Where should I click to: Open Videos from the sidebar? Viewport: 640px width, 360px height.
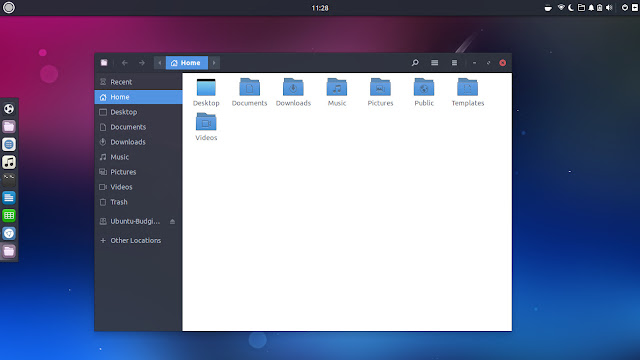click(x=138, y=187)
